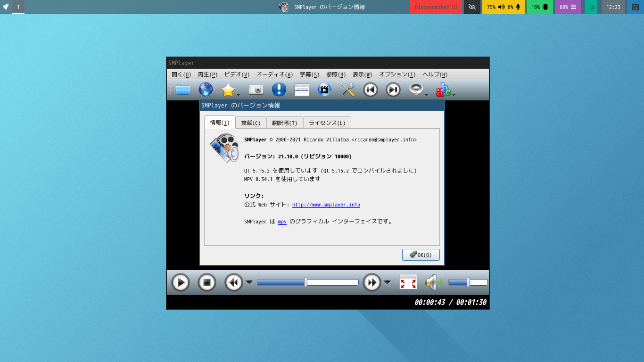Click the time display 00:00:43 / 00:01:30
644x362 pixels.
click(x=451, y=303)
